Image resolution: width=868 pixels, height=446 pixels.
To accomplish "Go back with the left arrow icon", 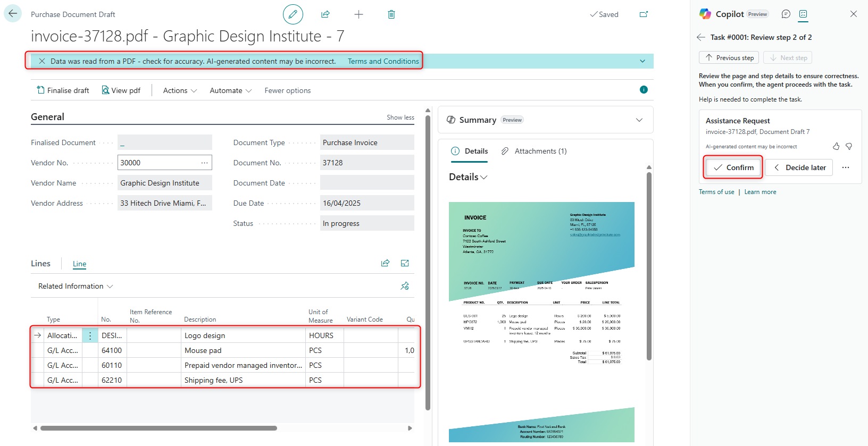I will (x=13, y=13).
